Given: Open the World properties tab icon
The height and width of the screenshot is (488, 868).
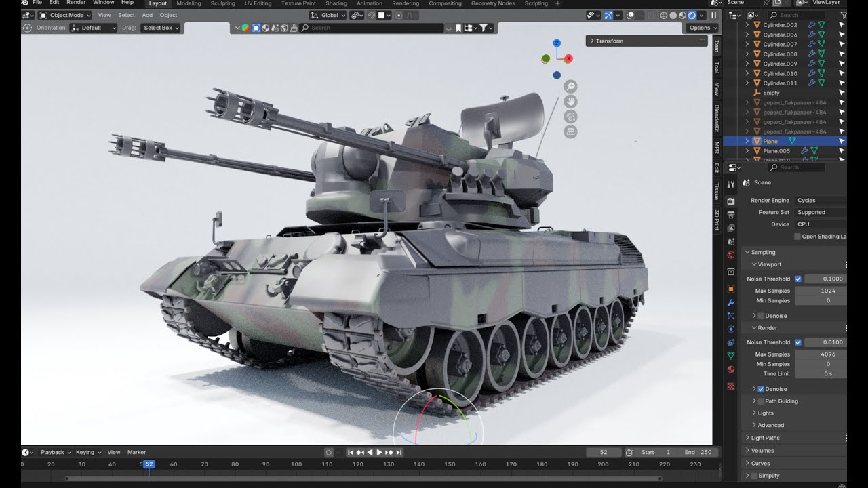Looking at the screenshot, I should tap(731, 256).
